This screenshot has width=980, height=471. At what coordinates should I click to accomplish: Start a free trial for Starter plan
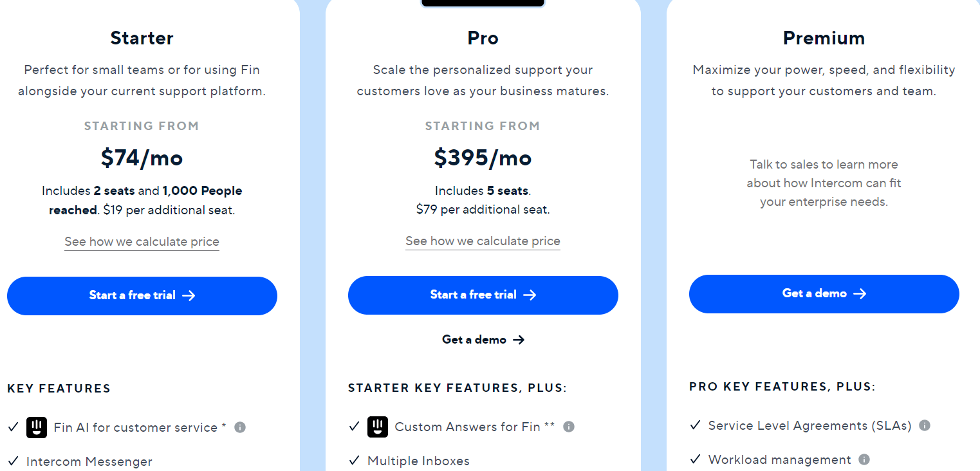[x=142, y=295]
